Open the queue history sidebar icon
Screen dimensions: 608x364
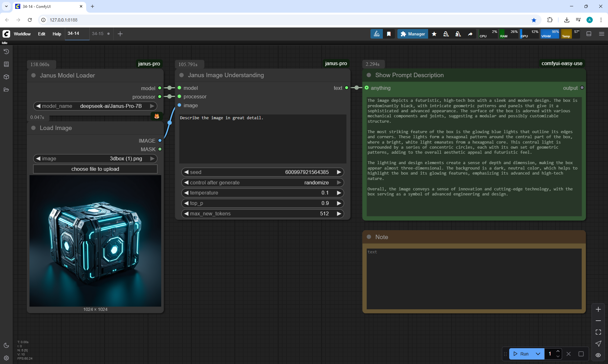pos(6,52)
